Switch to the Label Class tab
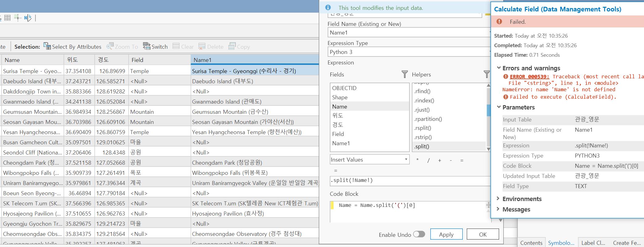The width and height of the screenshot is (644, 247). click(x=593, y=243)
